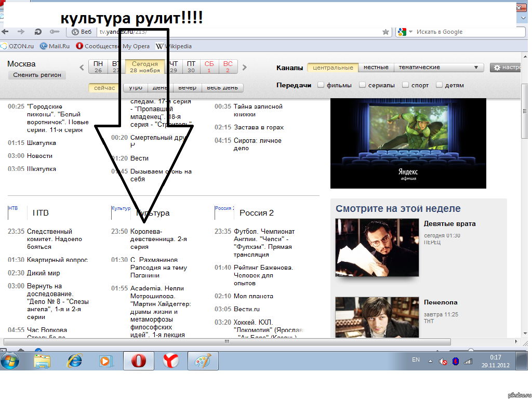The width and height of the screenshot is (532, 399).
Task: Click the horizontal scrollbar thumb
Action: [227, 342]
